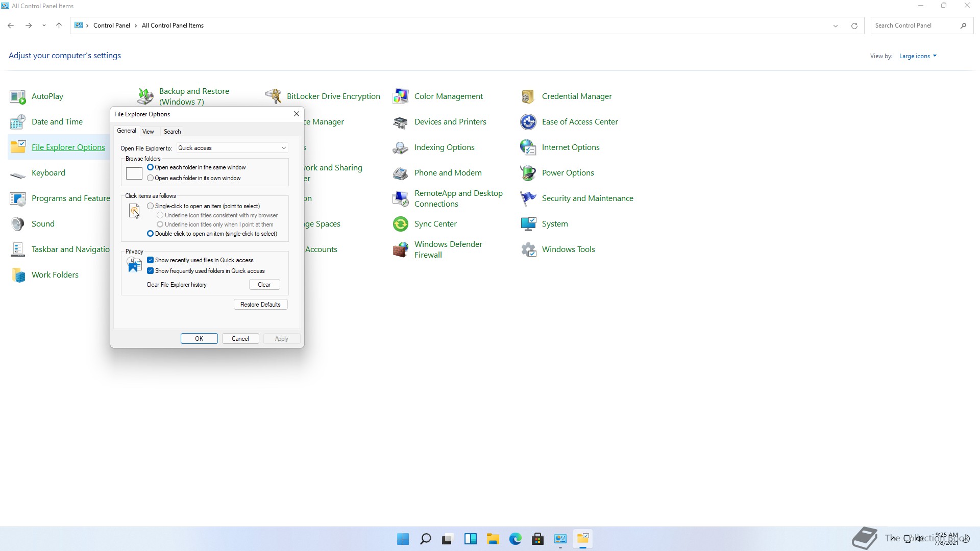Confirm the dialog with OK
The height and width of the screenshot is (551, 980).
coord(199,339)
